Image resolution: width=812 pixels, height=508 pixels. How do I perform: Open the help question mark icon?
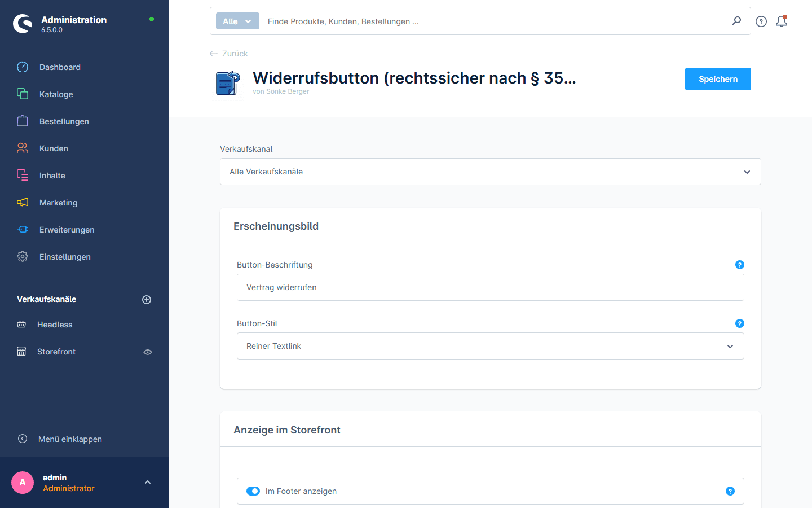[761, 21]
